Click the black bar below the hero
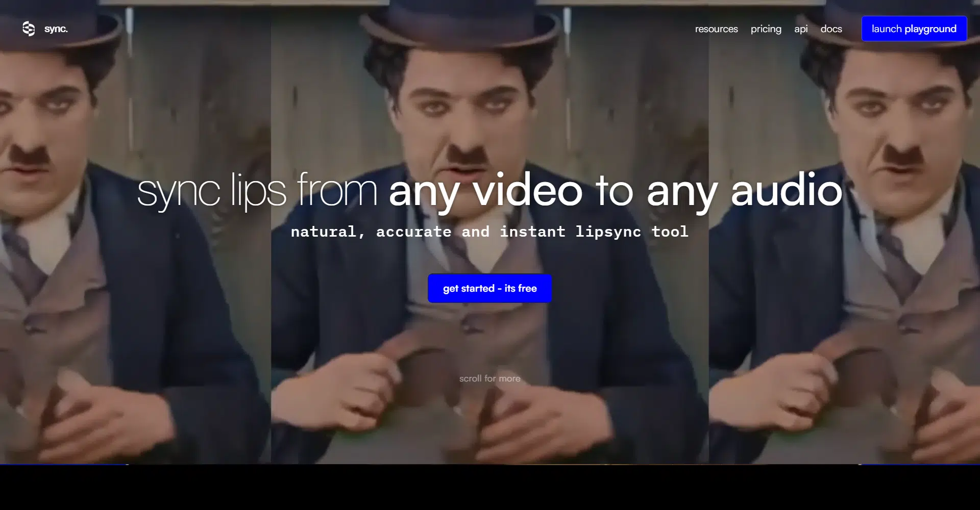980x510 pixels. point(489,487)
